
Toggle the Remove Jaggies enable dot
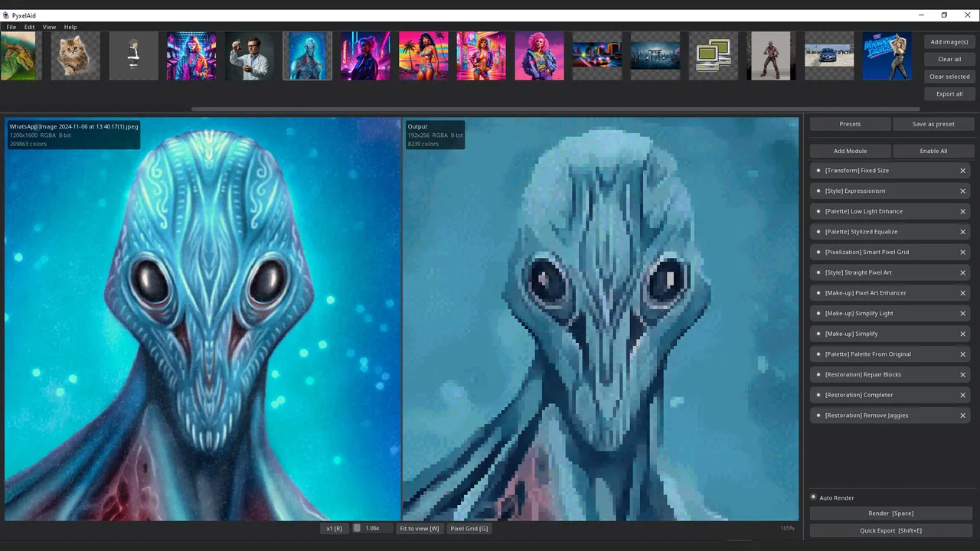pos(818,416)
